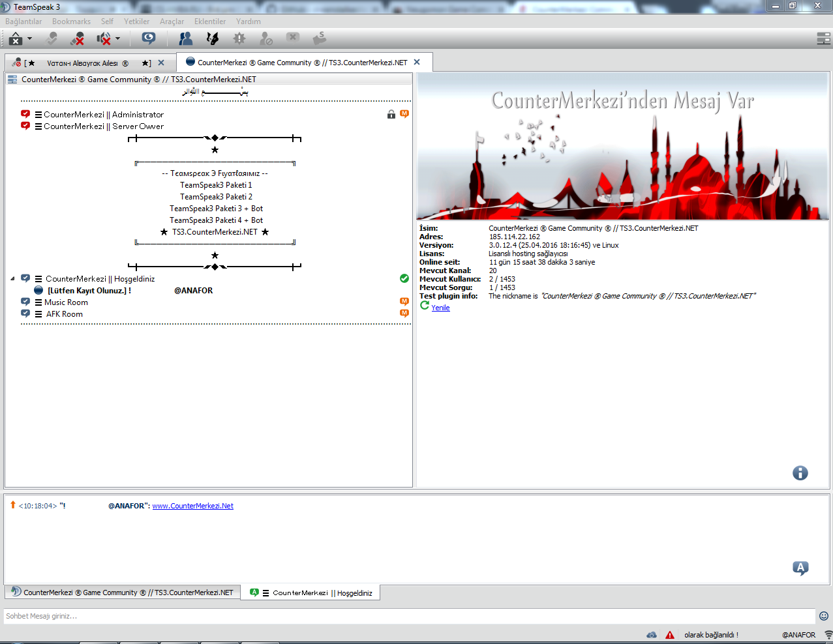Click the green refresh icon beside Yenile

coord(425,306)
